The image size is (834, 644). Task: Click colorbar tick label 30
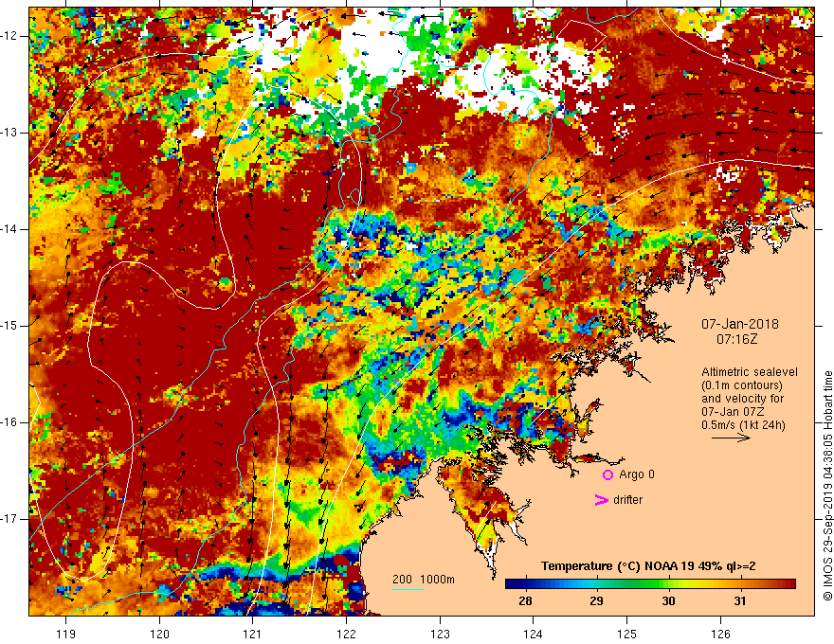point(668,601)
